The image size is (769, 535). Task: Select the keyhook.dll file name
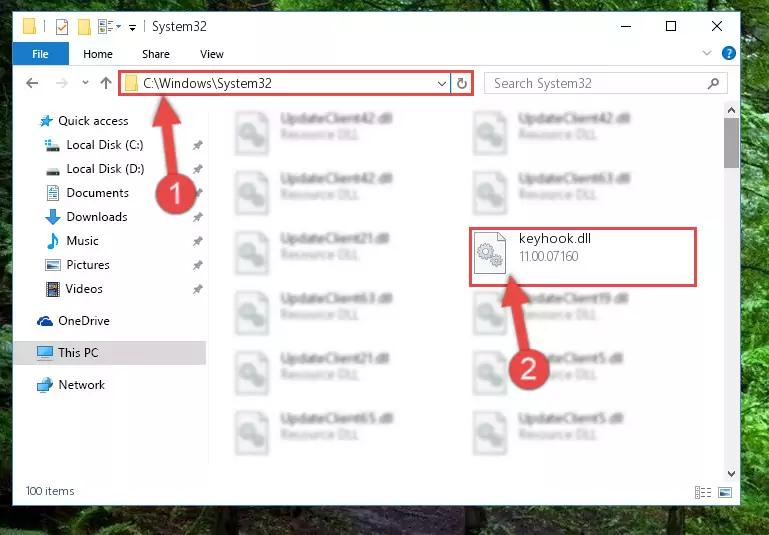[x=555, y=239]
